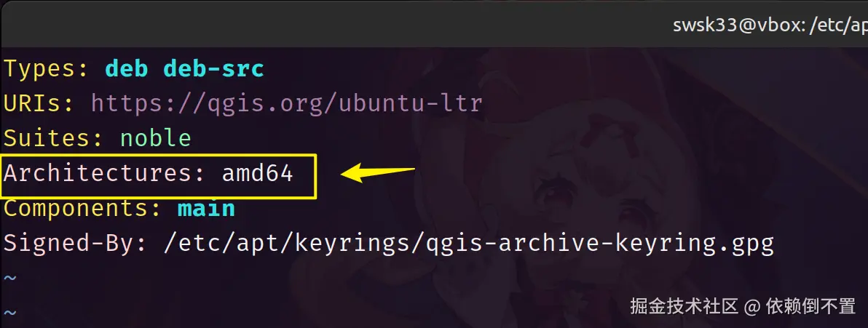This screenshot has width=868, height=328.
Task: Place cursor on the URIs label
Action: point(33,103)
